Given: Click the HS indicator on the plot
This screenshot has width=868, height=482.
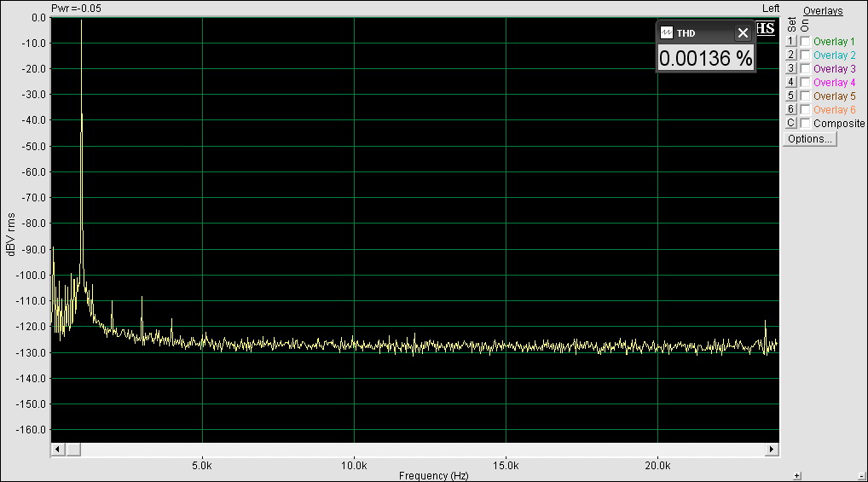Looking at the screenshot, I should pyautogui.click(x=765, y=28).
